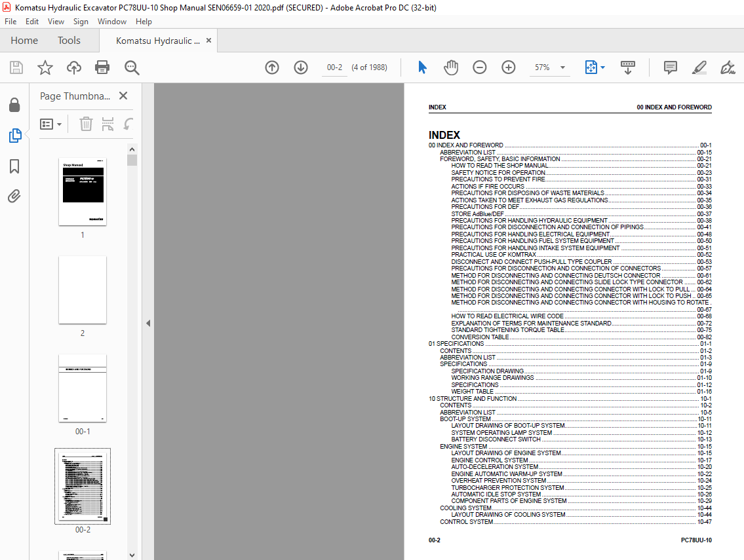Switch to the Home tab
Viewport: 744px width, 560px height.
(x=24, y=41)
